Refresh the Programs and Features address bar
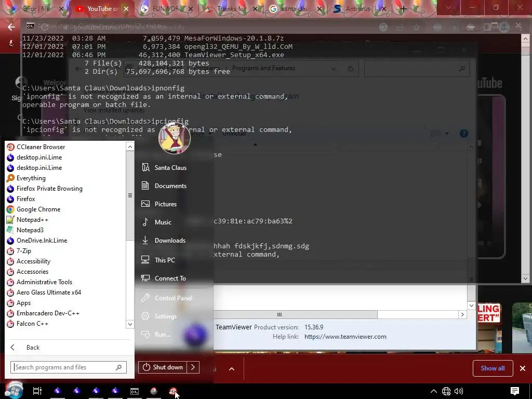This screenshot has height=399, width=532. [x=351, y=69]
